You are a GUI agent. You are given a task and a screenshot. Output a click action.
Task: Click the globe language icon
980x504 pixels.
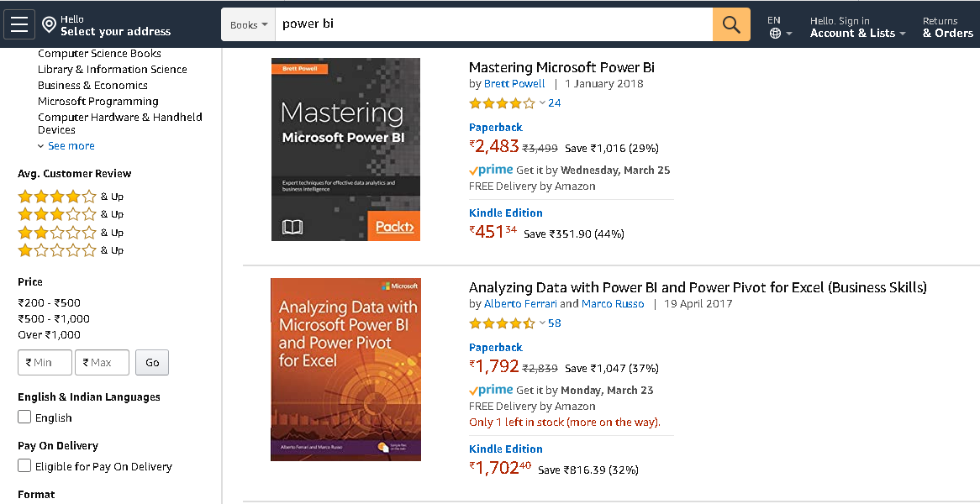[775, 34]
